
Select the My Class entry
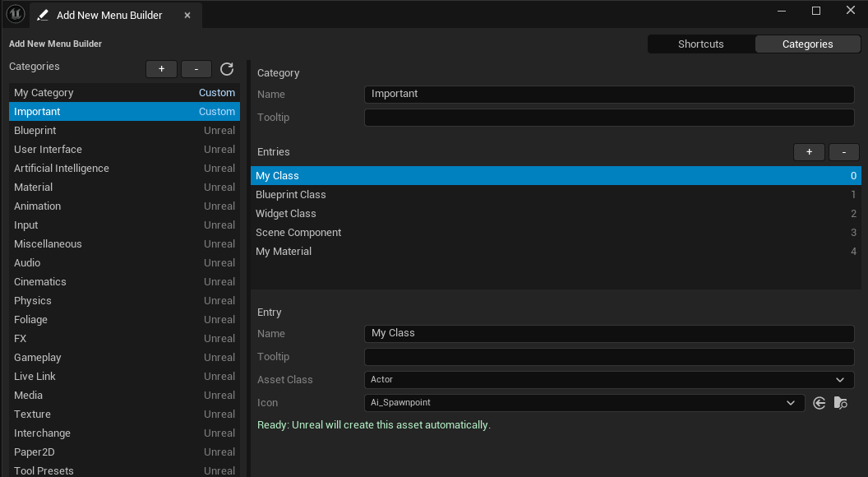pyautogui.click(x=556, y=176)
